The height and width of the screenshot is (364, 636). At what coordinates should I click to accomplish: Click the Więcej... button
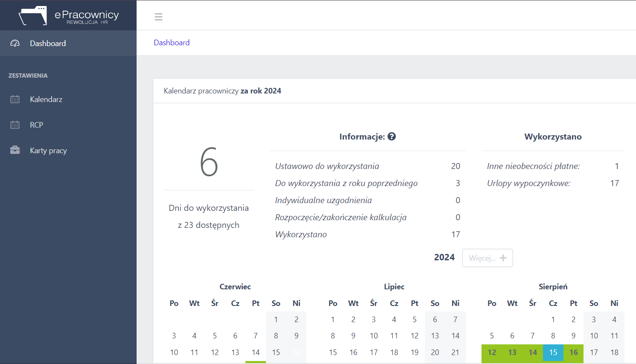point(487,258)
